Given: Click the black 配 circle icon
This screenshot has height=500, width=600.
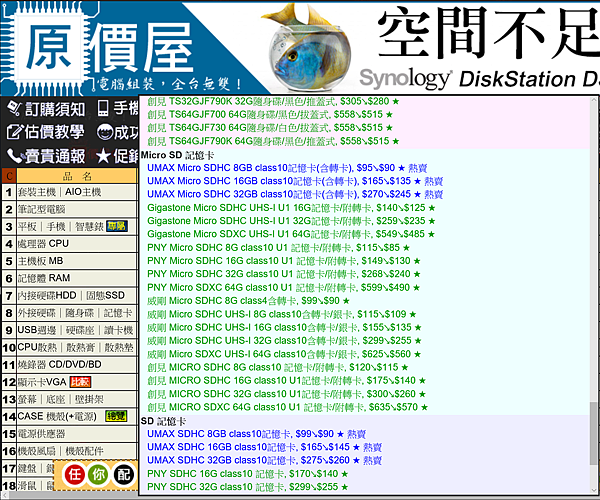Looking at the screenshot, I should pyautogui.click(x=124, y=475).
